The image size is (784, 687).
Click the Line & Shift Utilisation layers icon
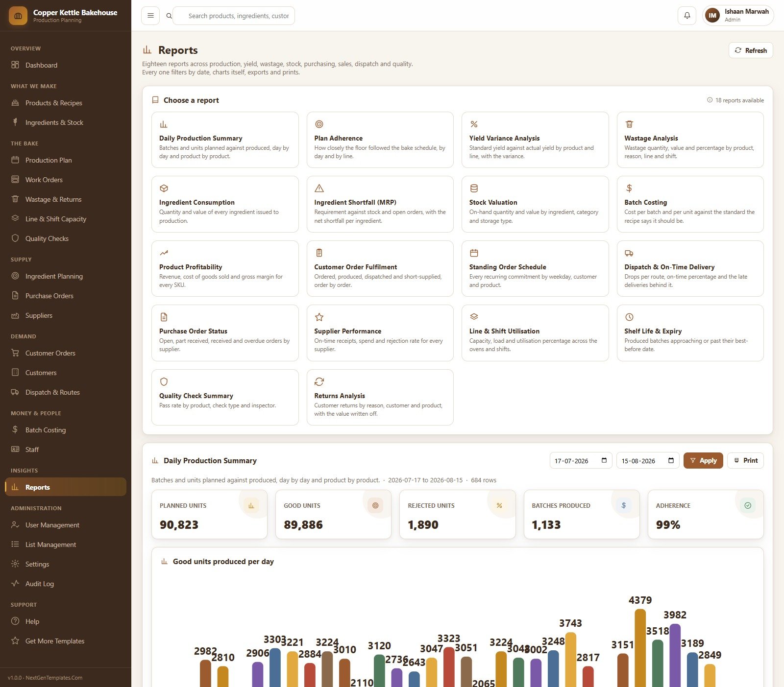click(474, 317)
